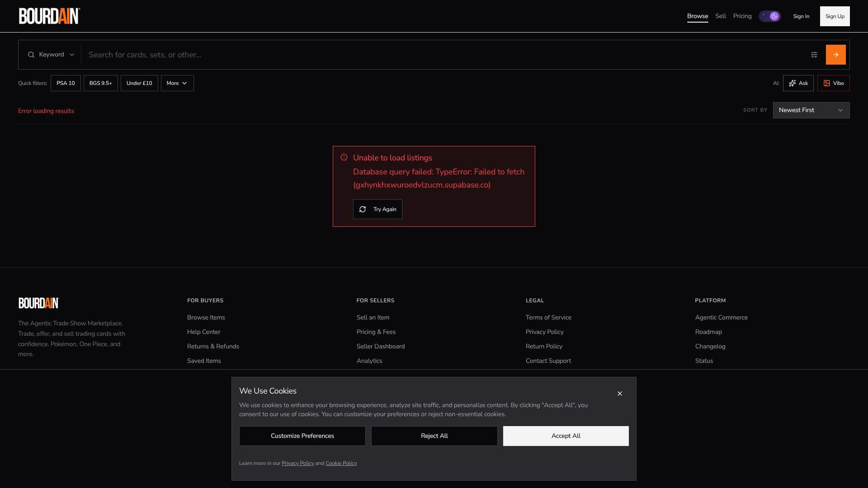Open Agentic Commerce footer link
Viewport: 868px width, 488px height.
point(722,318)
